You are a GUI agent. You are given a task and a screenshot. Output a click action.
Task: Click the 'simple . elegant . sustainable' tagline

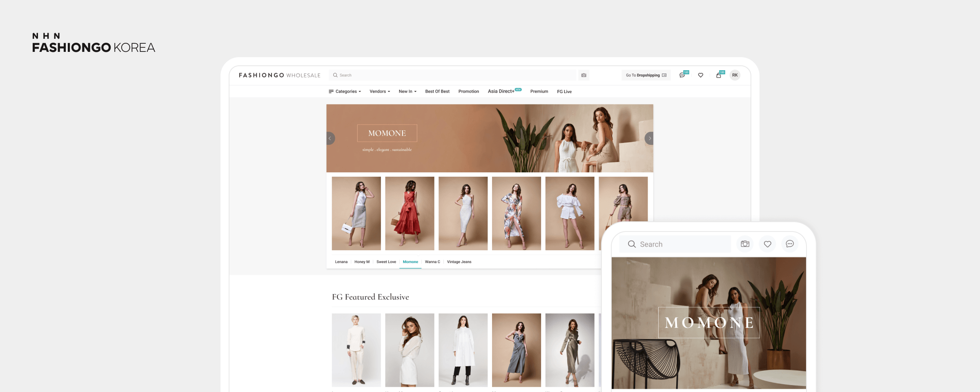click(387, 150)
